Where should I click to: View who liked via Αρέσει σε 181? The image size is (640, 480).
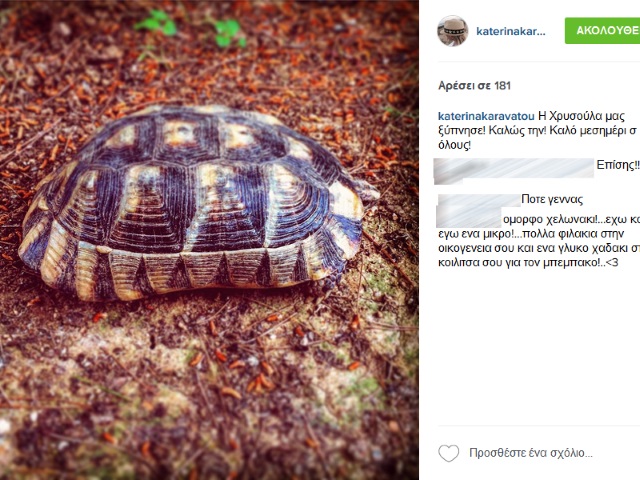[x=474, y=86]
